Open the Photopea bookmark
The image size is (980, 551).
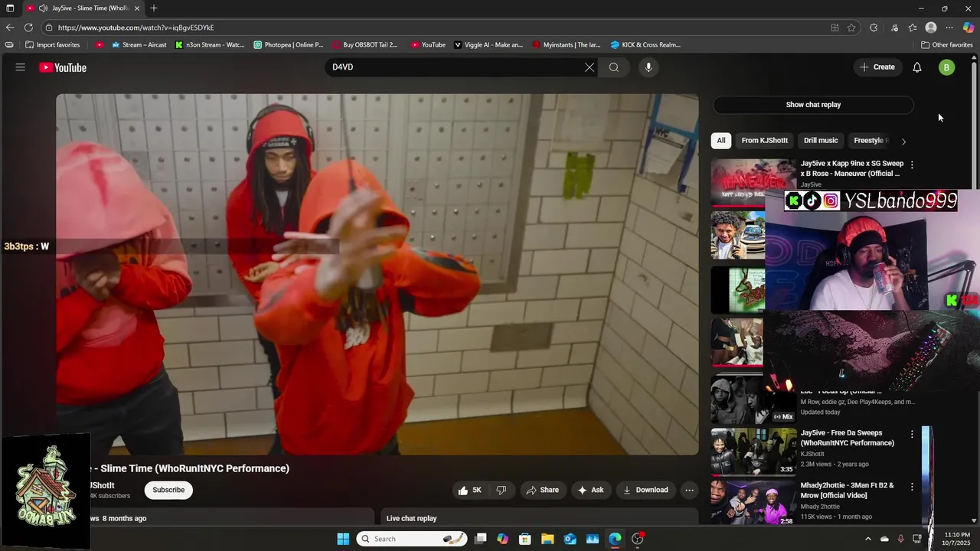coord(288,45)
